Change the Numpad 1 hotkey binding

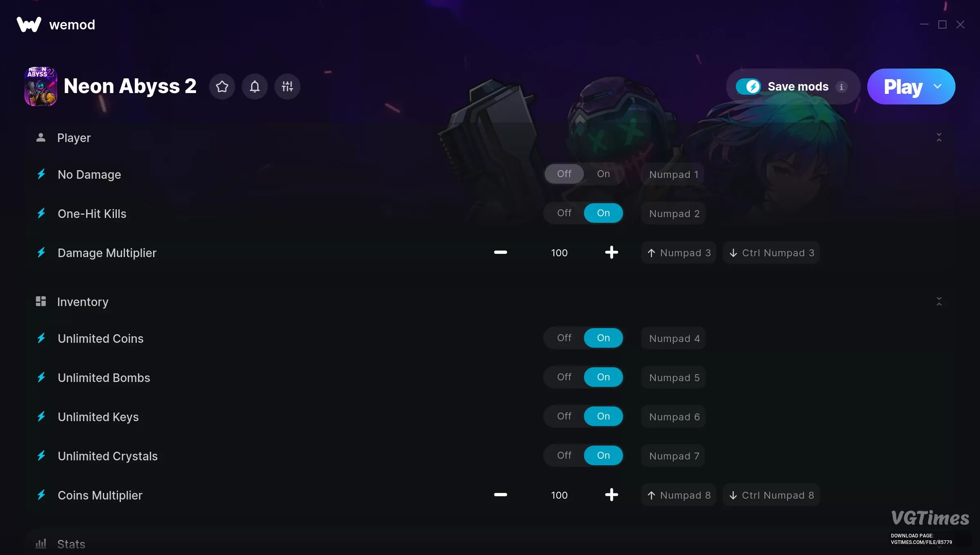point(673,174)
